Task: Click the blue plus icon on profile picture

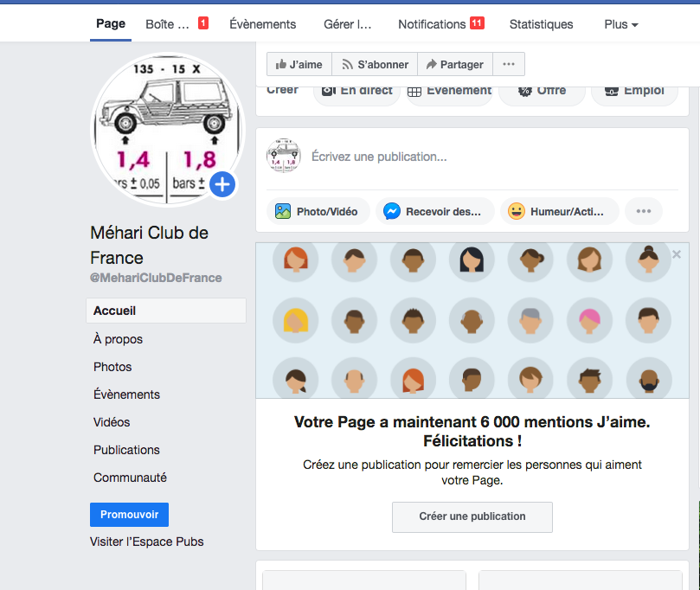Action: coord(222,184)
